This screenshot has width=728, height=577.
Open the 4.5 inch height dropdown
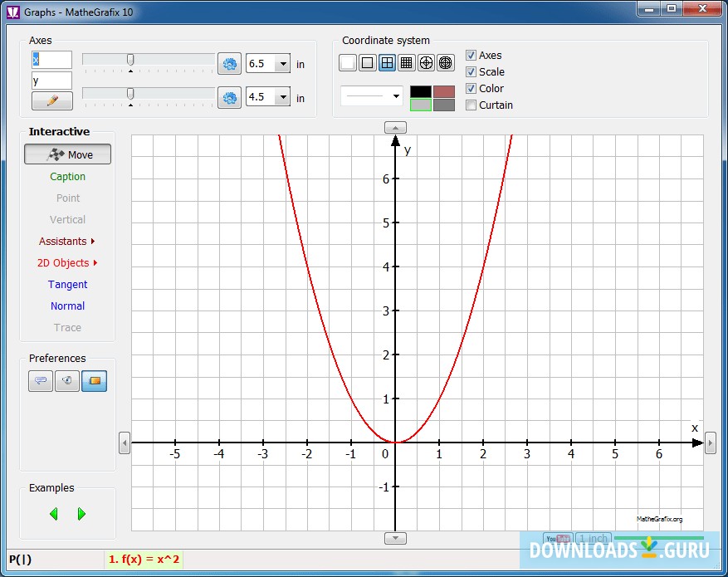(283, 97)
